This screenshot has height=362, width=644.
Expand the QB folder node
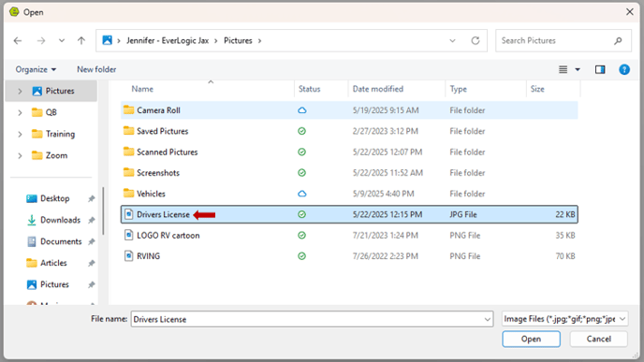click(x=20, y=112)
